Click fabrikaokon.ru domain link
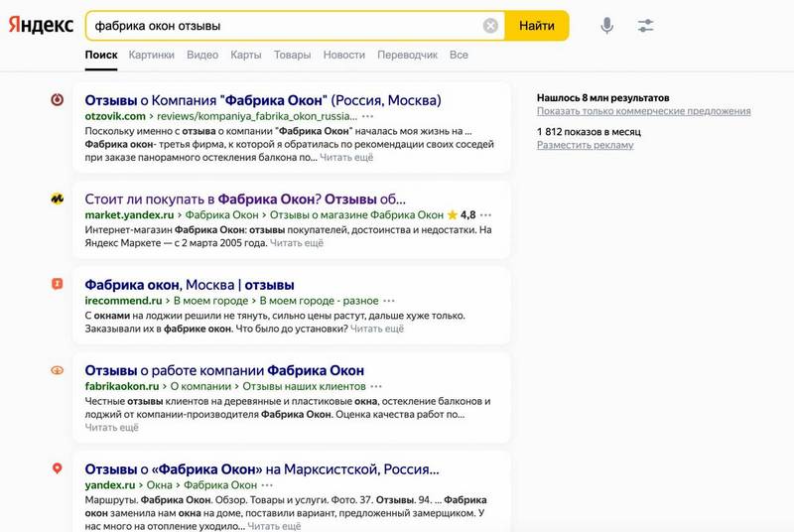The height and width of the screenshot is (532, 794). click(x=122, y=386)
